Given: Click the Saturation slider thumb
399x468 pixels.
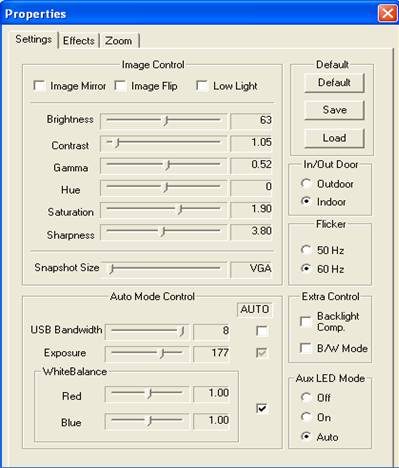Looking at the screenshot, I should 180,210.
